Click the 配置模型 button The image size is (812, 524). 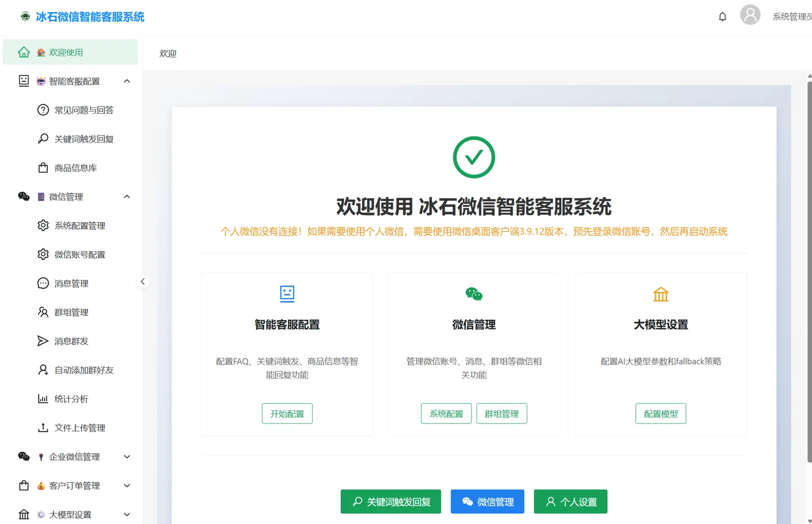[x=661, y=413]
